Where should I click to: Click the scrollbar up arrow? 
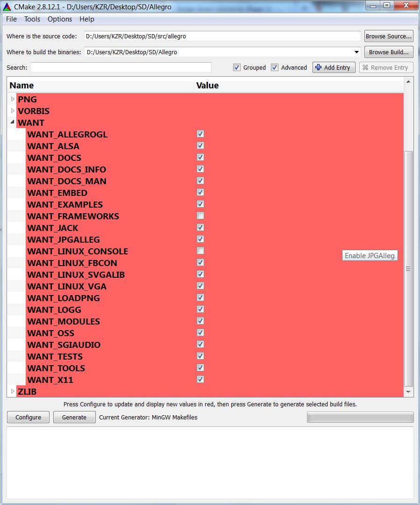[x=408, y=82]
